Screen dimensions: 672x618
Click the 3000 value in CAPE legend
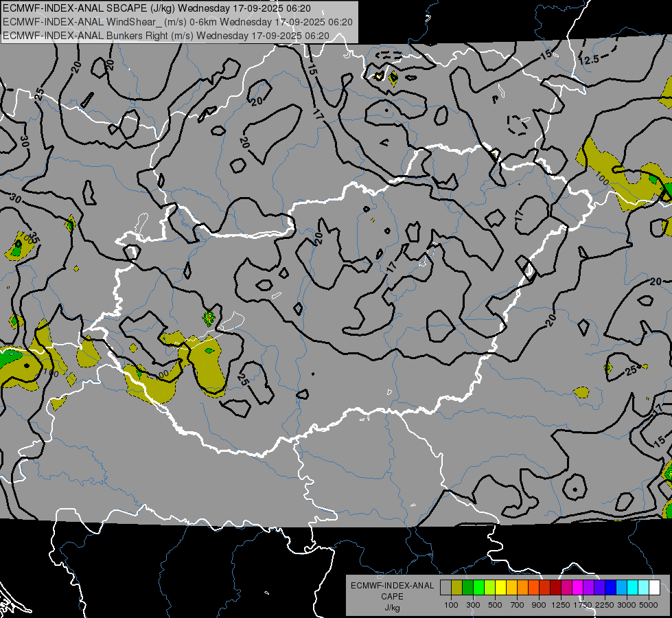click(627, 605)
